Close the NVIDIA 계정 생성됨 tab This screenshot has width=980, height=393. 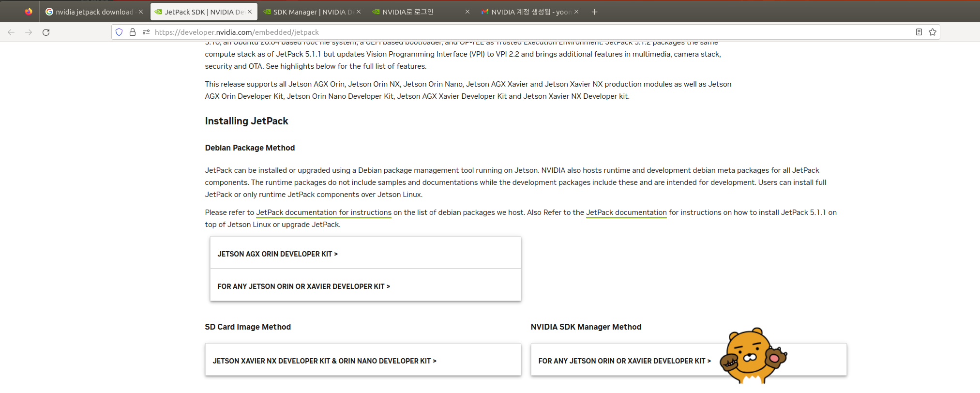point(576,12)
